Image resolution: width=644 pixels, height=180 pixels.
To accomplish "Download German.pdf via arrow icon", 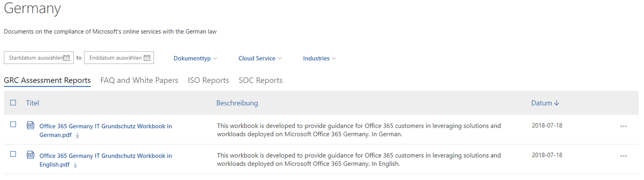I will tap(77, 135).
